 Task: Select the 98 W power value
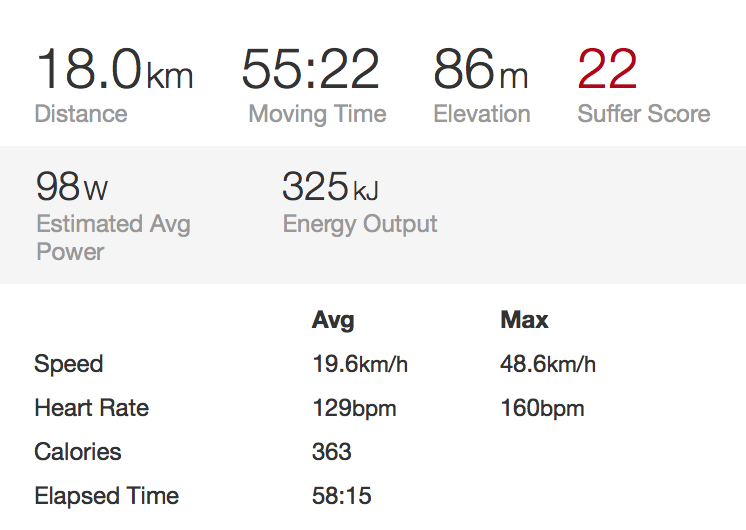71,187
